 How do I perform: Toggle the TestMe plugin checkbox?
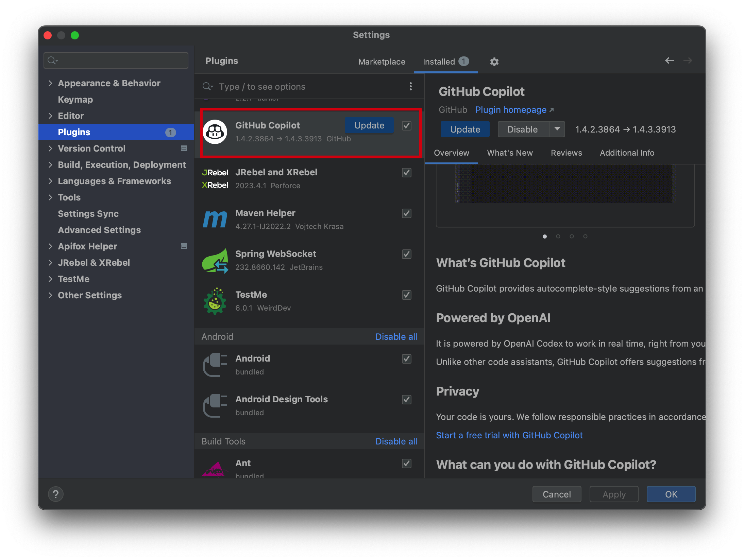click(x=407, y=295)
